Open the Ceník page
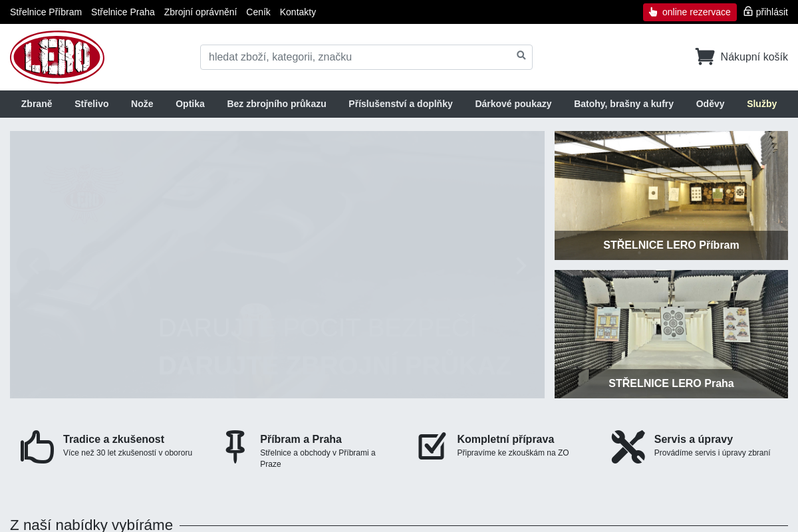798x532 pixels. [258, 12]
